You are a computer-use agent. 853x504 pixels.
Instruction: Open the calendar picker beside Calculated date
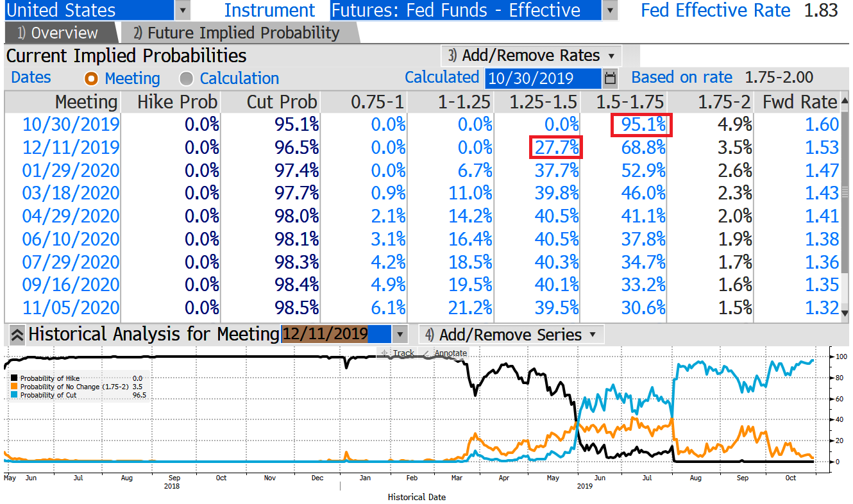(x=610, y=78)
